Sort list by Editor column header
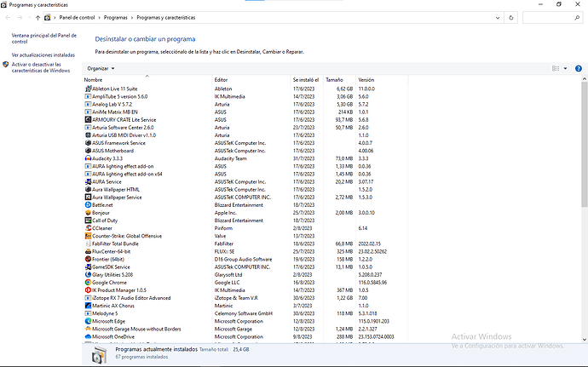This screenshot has height=367, width=588. coord(251,80)
